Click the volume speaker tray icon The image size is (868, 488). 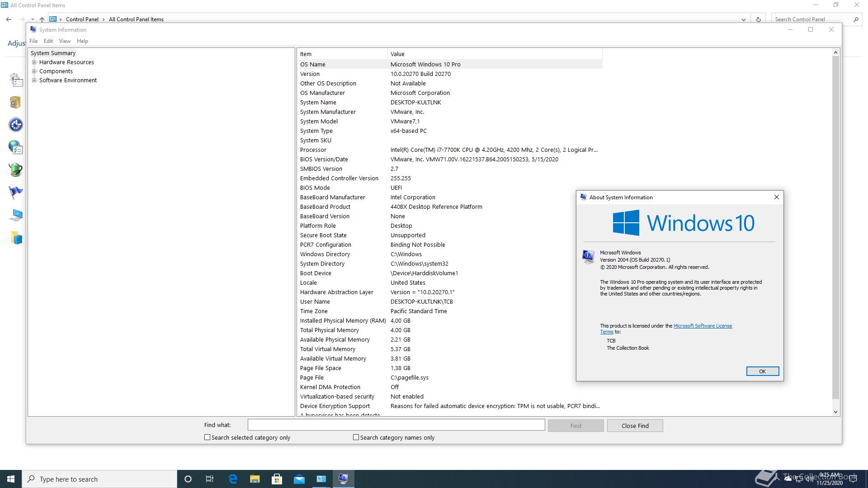coord(809,479)
